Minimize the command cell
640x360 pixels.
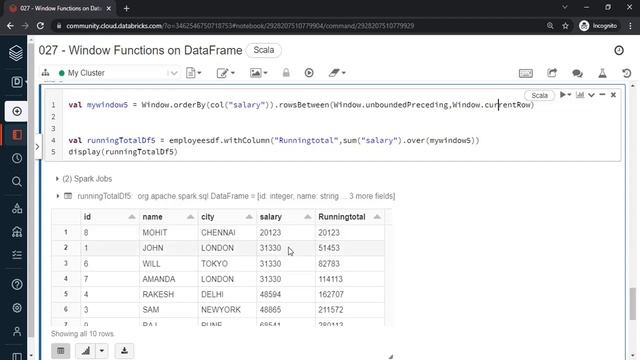[x=602, y=95]
